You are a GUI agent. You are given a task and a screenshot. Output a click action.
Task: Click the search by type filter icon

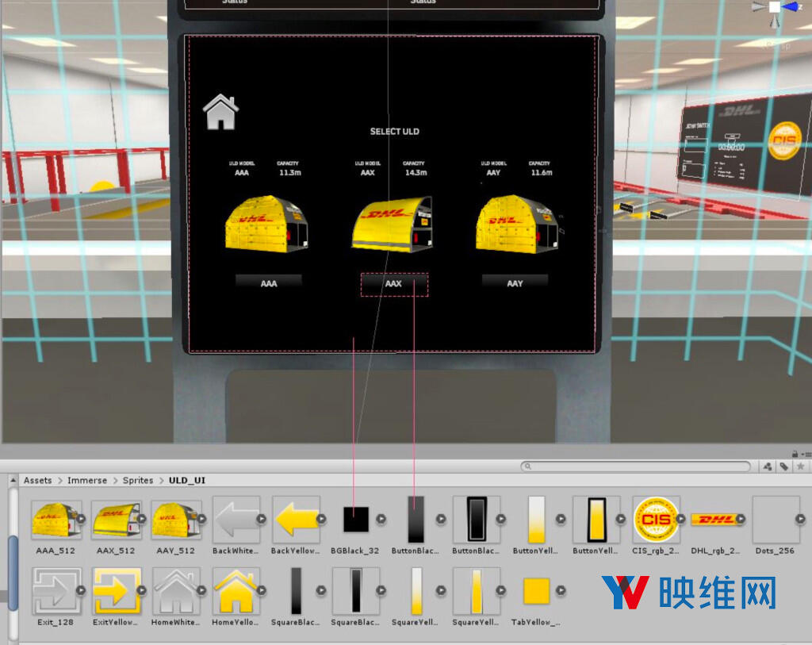click(x=767, y=466)
